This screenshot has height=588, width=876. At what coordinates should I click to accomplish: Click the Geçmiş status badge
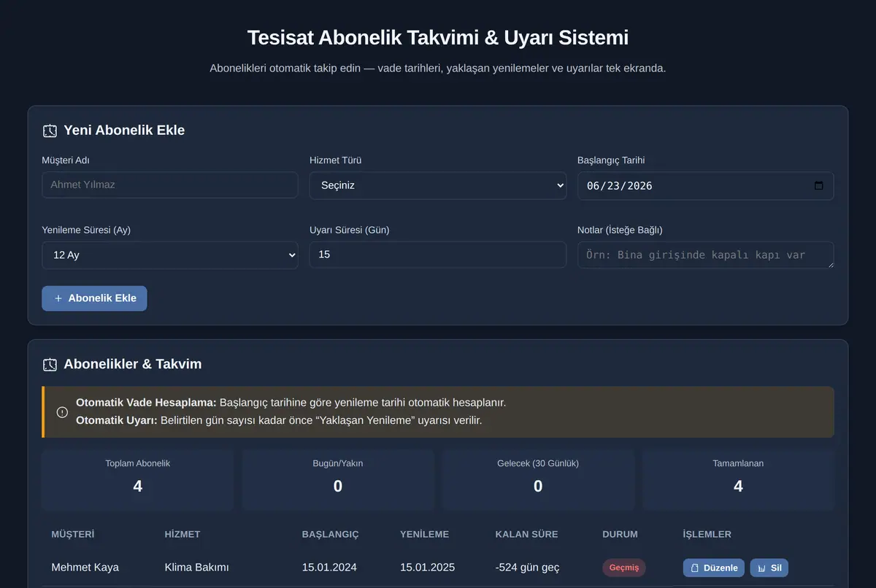(x=624, y=568)
